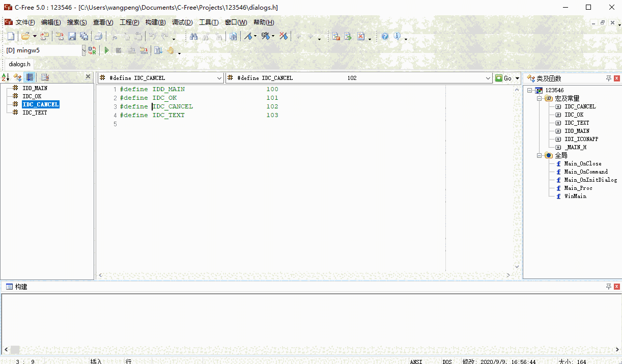Select the dialogs.h tab

[x=19, y=64]
